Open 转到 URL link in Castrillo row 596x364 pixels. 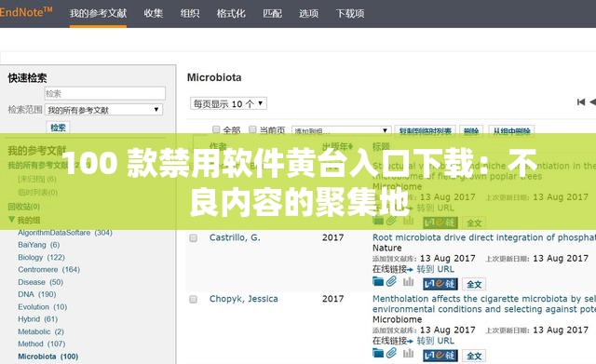point(435,269)
